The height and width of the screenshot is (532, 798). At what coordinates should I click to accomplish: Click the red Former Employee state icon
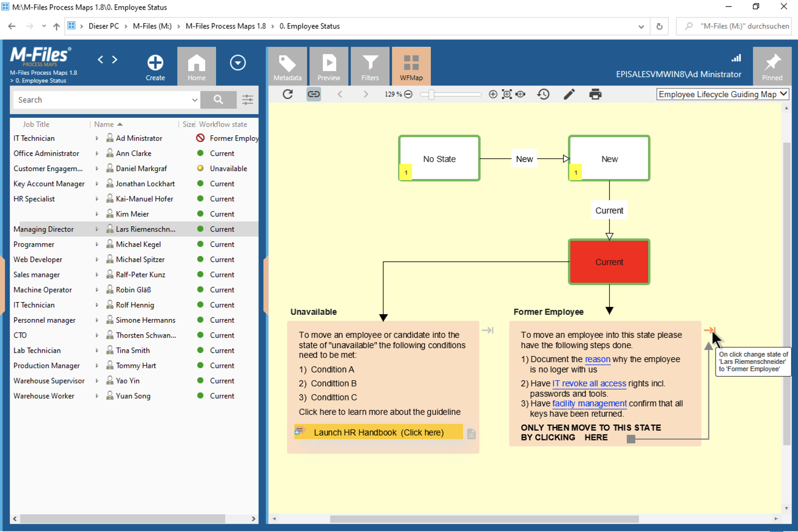pos(200,138)
